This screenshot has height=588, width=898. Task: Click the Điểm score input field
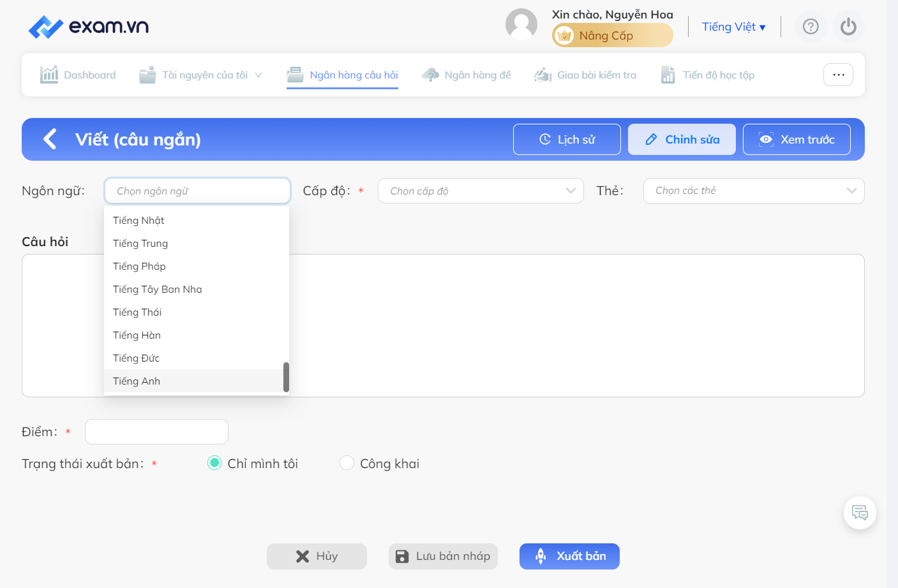156,432
